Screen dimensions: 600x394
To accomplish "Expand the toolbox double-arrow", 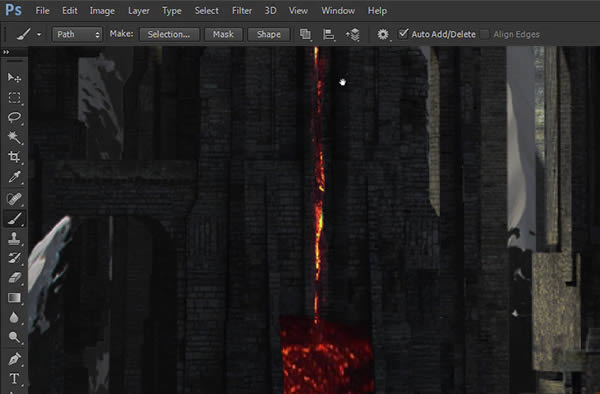I will click(x=6, y=52).
